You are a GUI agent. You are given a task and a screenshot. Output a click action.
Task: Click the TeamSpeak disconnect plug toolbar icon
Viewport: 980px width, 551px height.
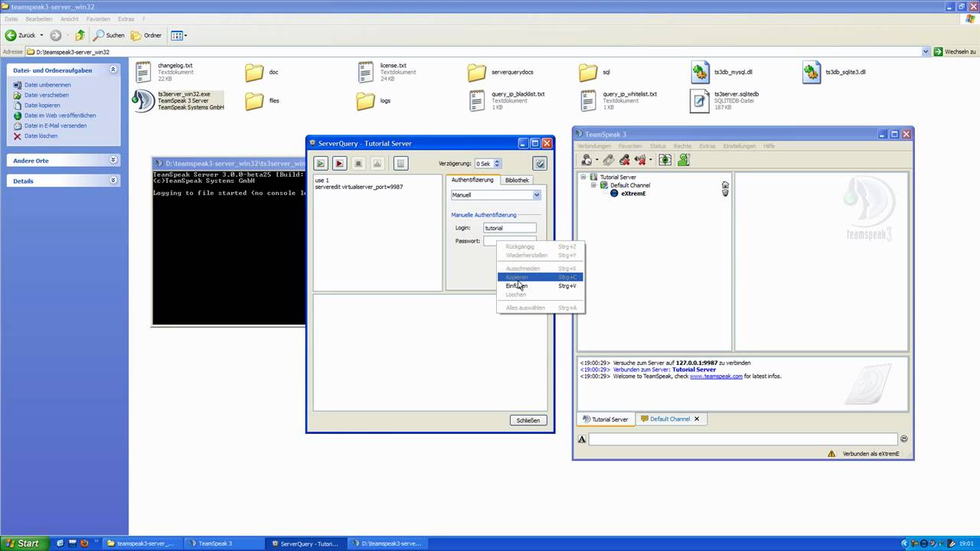click(x=608, y=160)
